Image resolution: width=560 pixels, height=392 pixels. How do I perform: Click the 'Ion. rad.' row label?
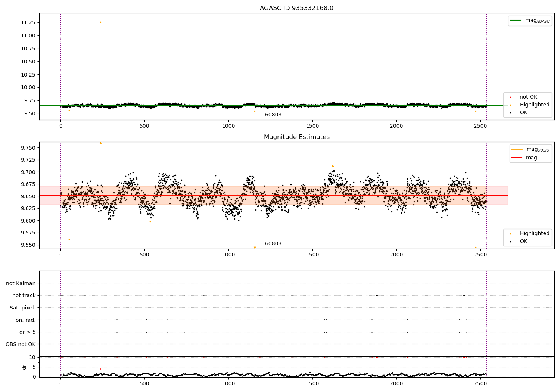(25, 320)
